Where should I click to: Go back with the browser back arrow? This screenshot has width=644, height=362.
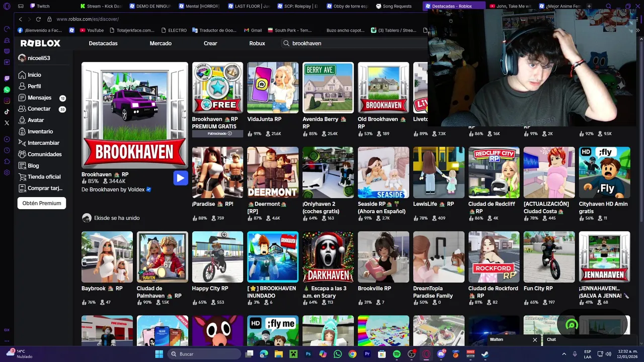tap(20, 19)
